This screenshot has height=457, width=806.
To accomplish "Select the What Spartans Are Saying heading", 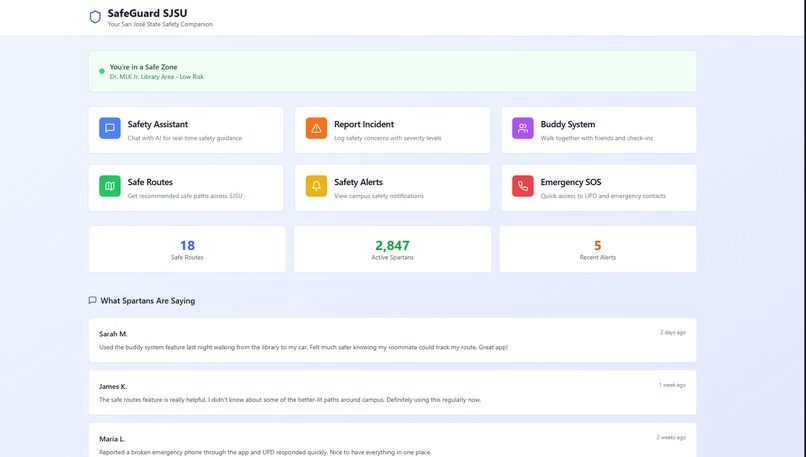I will [148, 301].
